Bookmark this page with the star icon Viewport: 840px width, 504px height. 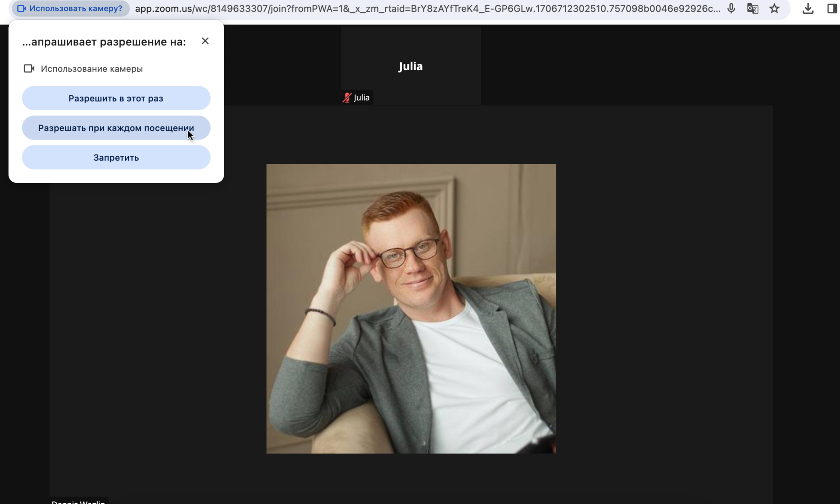click(x=774, y=8)
